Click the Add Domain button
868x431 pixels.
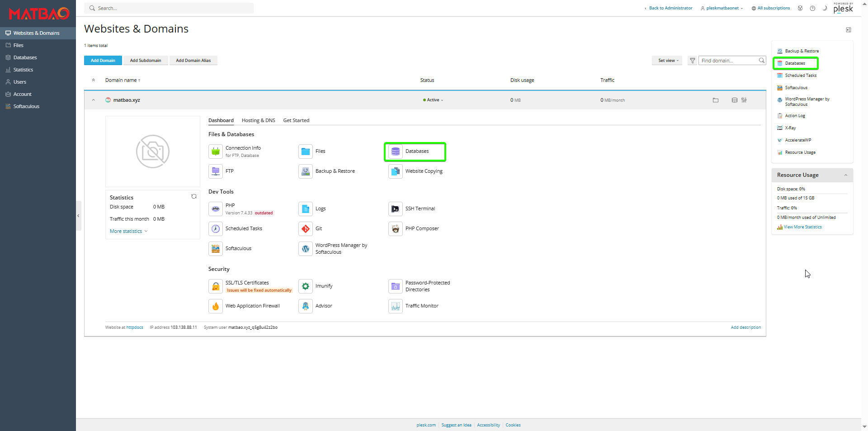coord(103,61)
